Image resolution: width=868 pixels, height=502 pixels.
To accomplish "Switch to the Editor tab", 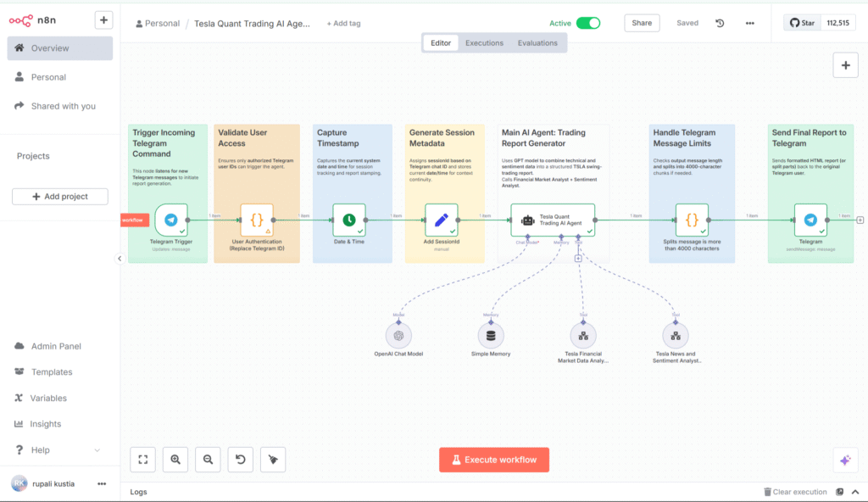I will pyautogui.click(x=441, y=43).
